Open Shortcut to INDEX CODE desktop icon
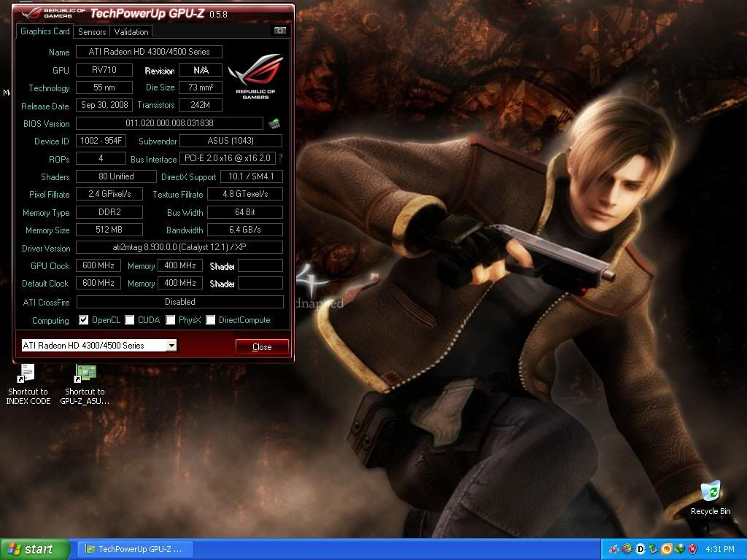The image size is (747, 560). pos(28,384)
